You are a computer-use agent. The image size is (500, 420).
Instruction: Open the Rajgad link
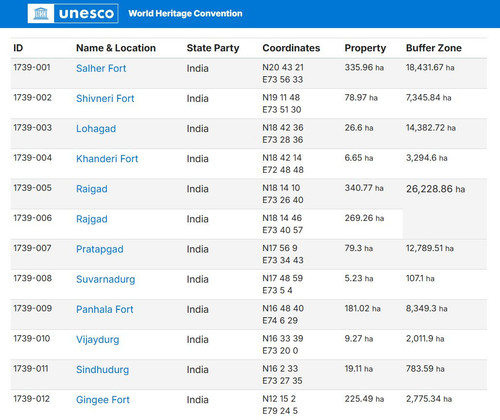coord(92,219)
